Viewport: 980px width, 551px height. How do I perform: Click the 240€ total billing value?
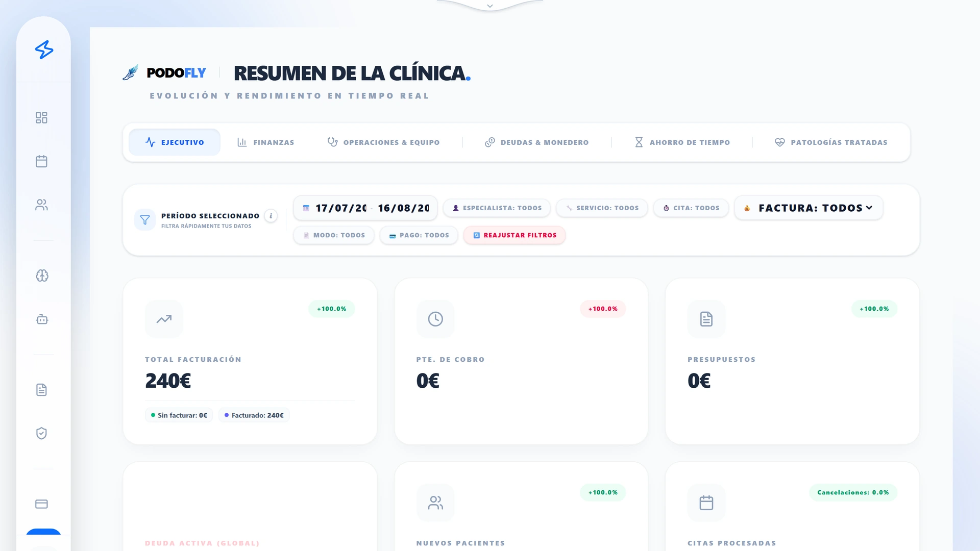pos(168,381)
